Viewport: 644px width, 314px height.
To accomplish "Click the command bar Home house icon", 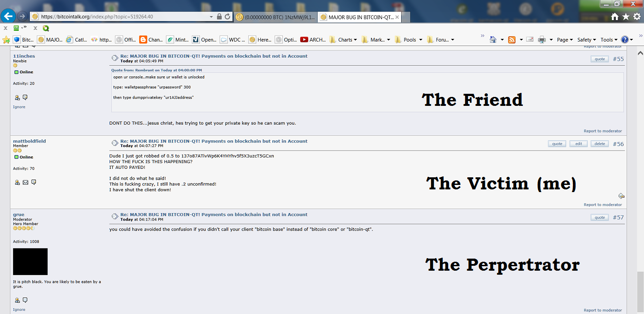I will pos(493,39).
